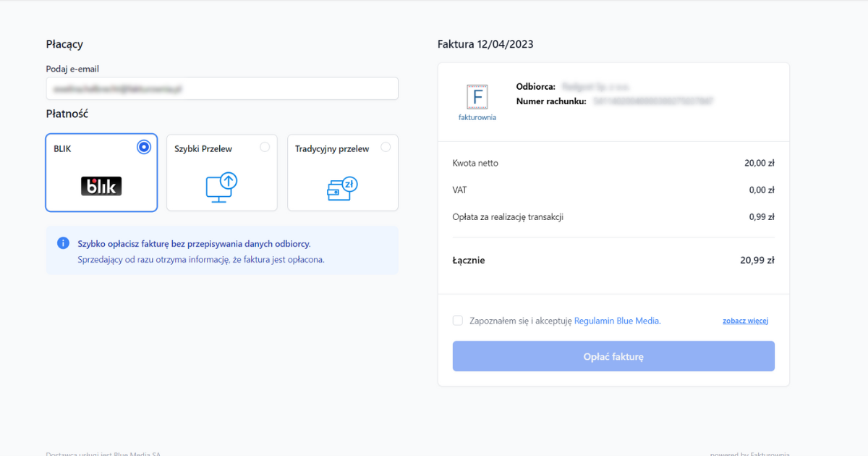Select the Szybki Przelew radio button
Screen dimensions: 868x456
(x=265, y=147)
